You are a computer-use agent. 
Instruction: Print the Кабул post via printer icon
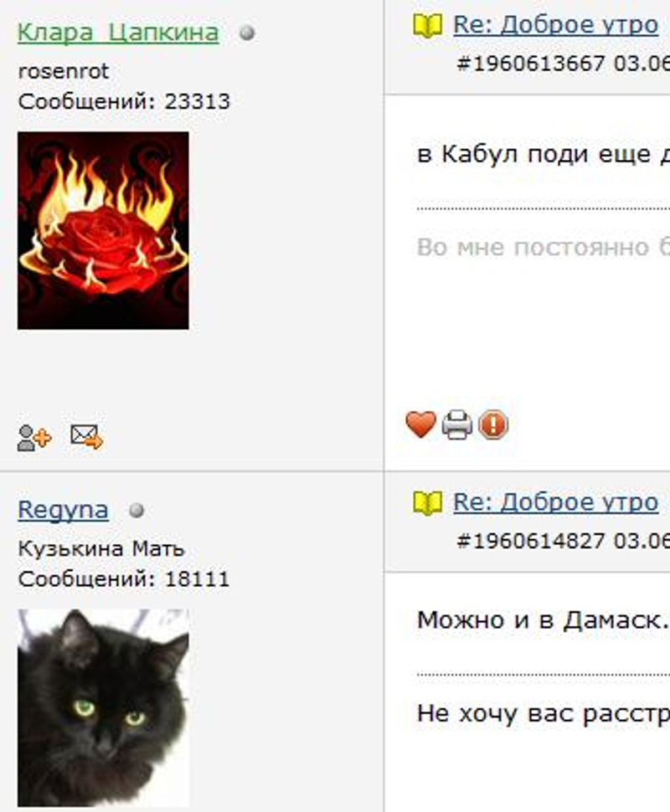(x=456, y=424)
